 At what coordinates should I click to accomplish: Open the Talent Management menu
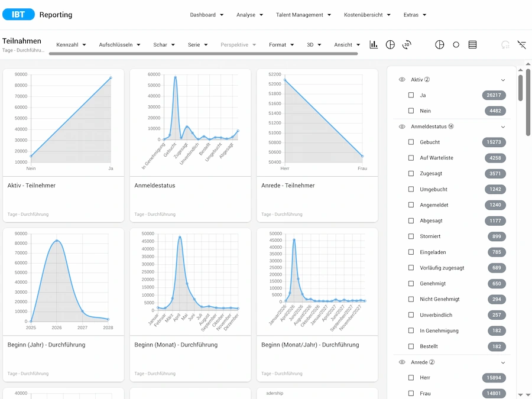tap(303, 15)
